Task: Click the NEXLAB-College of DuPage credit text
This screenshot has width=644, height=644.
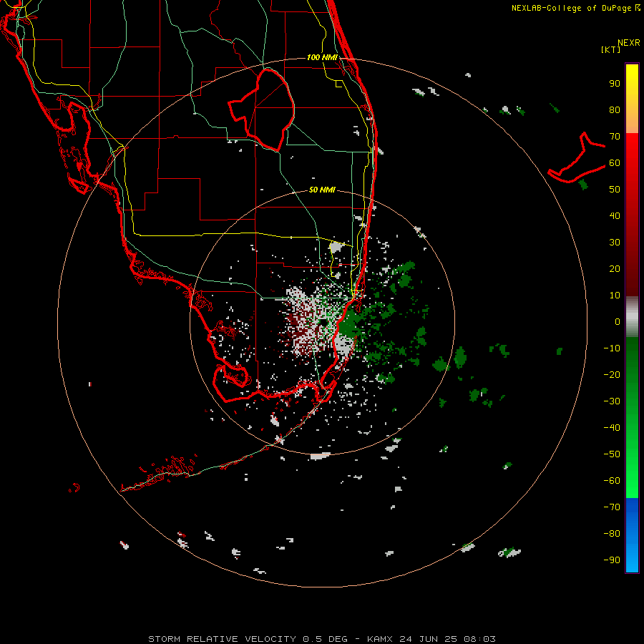Action: click(x=571, y=8)
